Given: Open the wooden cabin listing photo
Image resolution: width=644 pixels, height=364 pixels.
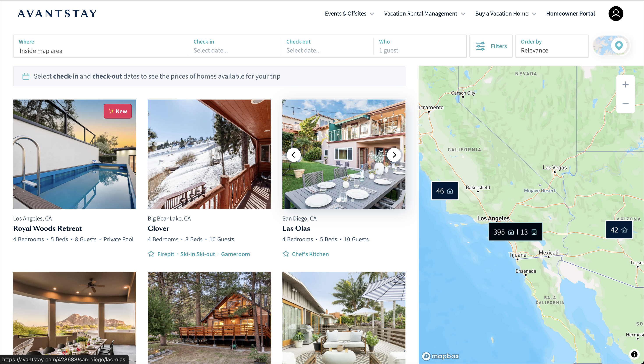Looking at the screenshot, I should click(209, 318).
